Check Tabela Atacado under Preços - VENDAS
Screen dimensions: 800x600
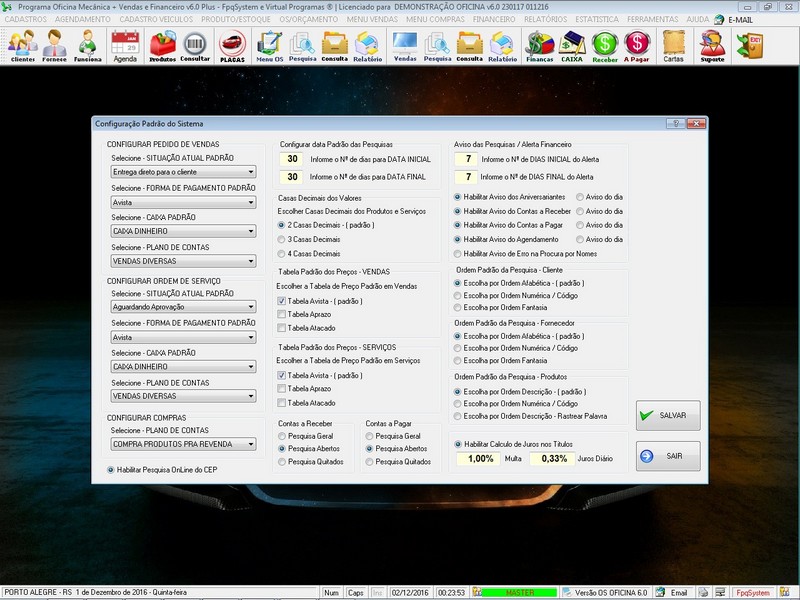[x=281, y=328]
